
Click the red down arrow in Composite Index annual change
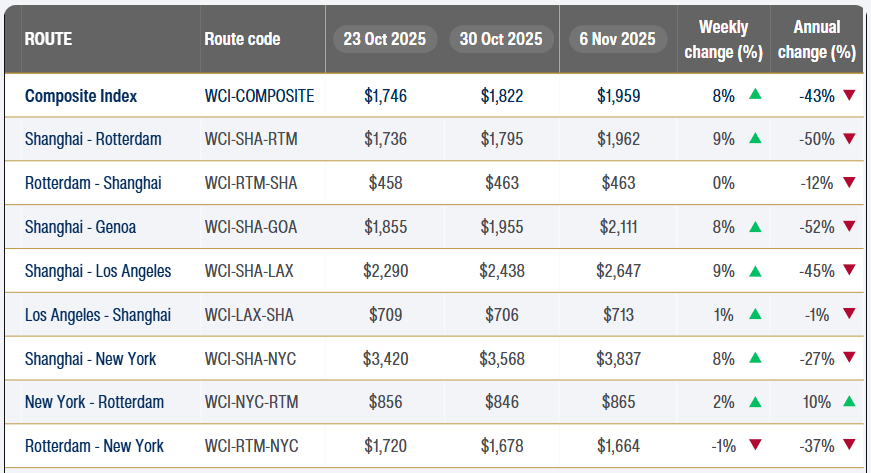[849, 96]
